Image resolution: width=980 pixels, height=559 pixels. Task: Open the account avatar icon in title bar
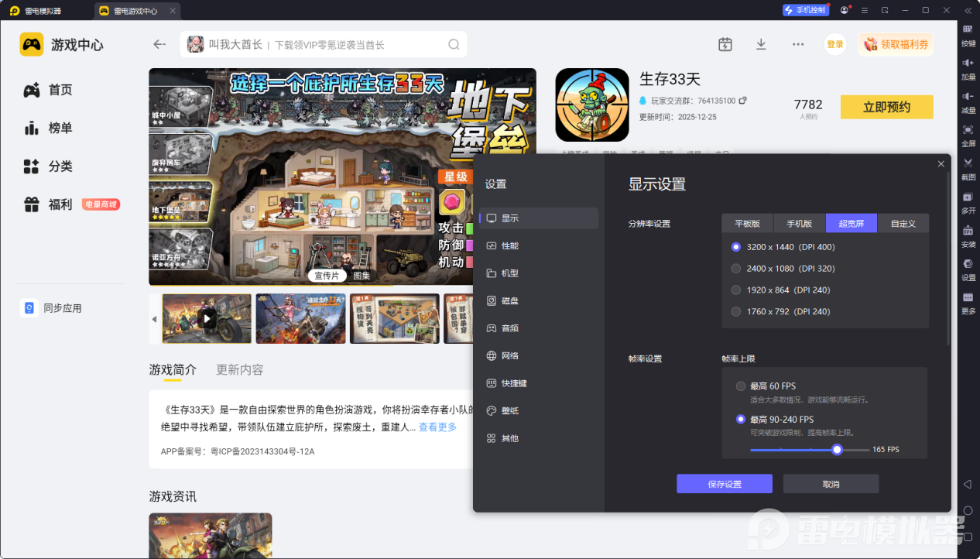pyautogui.click(x=844, y=10)
